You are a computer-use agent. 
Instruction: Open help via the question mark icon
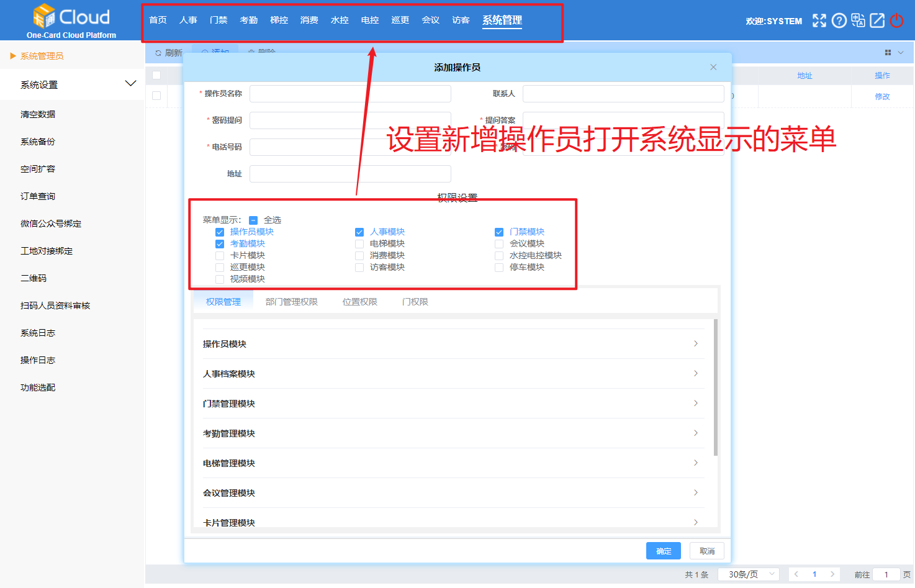coord(839,20)
